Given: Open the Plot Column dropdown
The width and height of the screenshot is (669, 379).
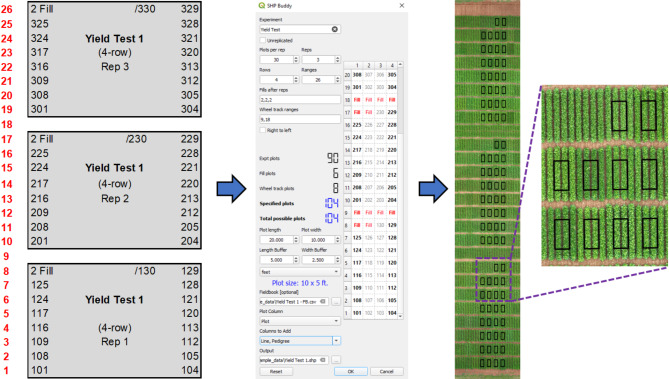Looking at the screenshot, I should (x=300, y=321).
